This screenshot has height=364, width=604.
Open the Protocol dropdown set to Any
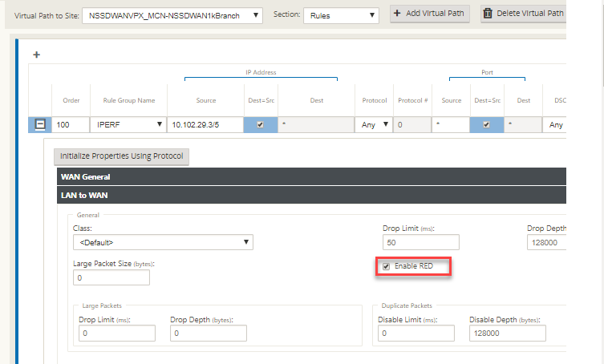click(x=374, y=125)
